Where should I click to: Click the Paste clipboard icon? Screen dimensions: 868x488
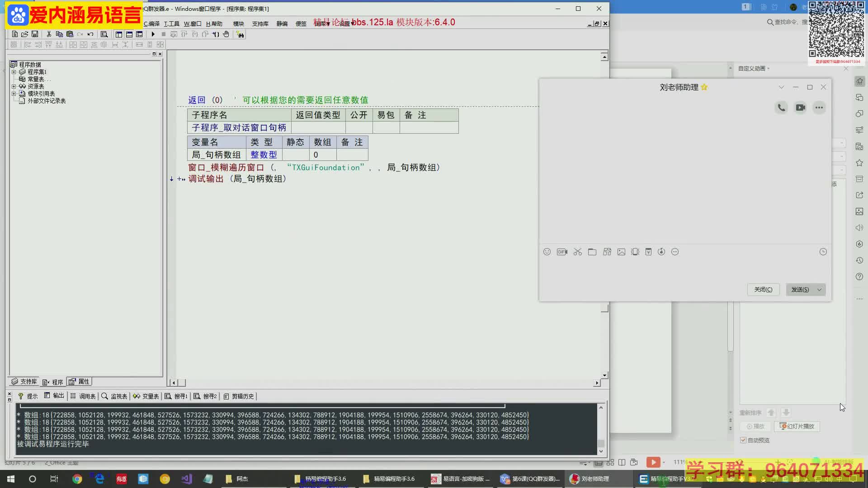point(70,34)
